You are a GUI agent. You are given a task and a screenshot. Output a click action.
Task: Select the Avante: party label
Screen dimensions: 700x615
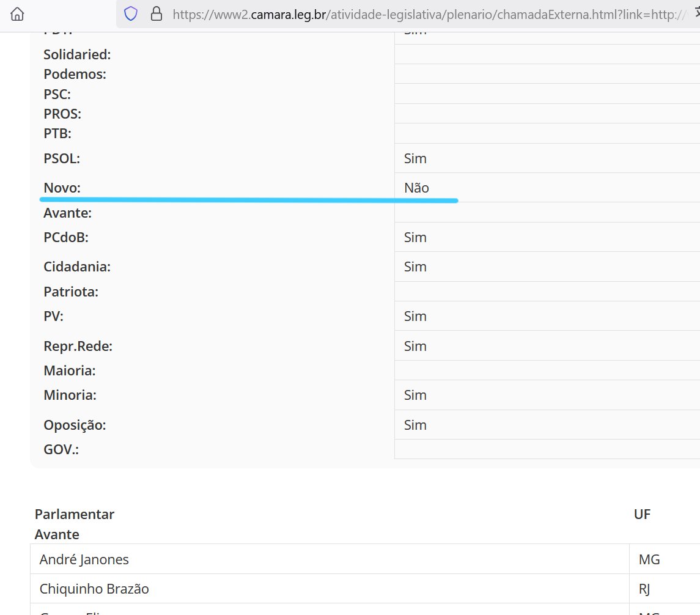pos(67,213)
